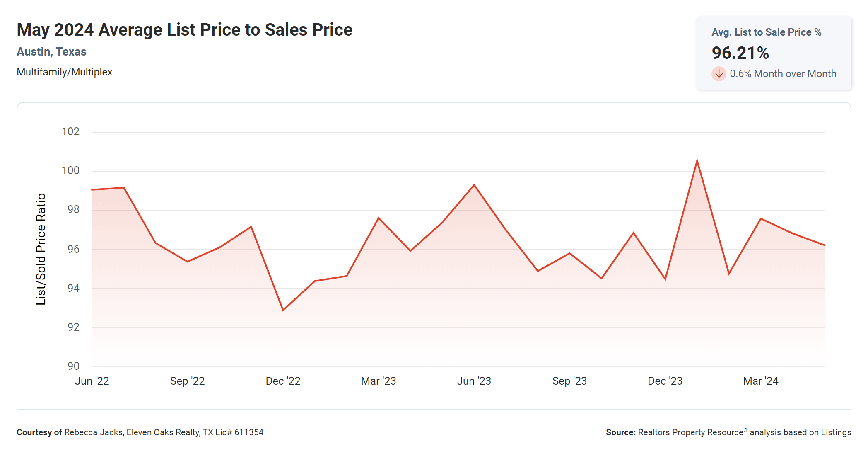Click the 'Realtors Property Resource' source text
868x456 pixels.
(691, 432)
